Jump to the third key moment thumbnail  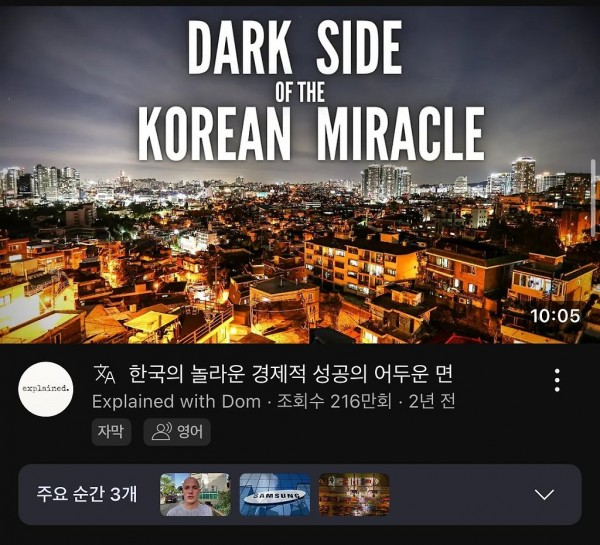(x=354, y=494)
